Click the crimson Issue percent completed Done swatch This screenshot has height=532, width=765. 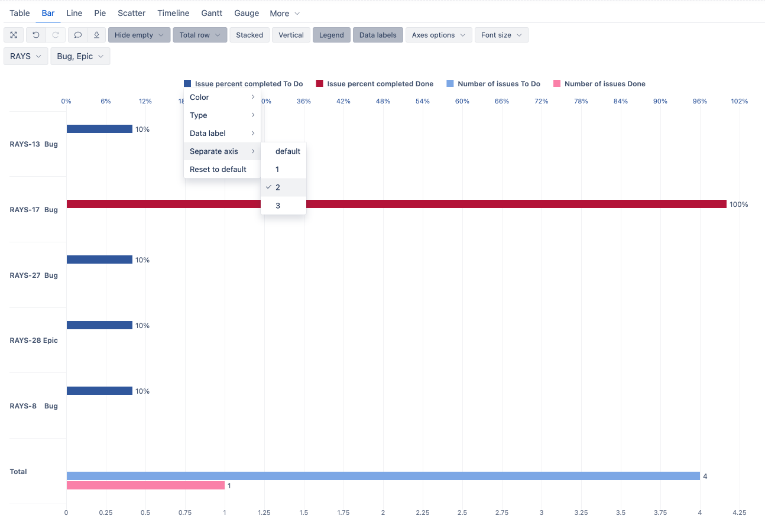319,84
